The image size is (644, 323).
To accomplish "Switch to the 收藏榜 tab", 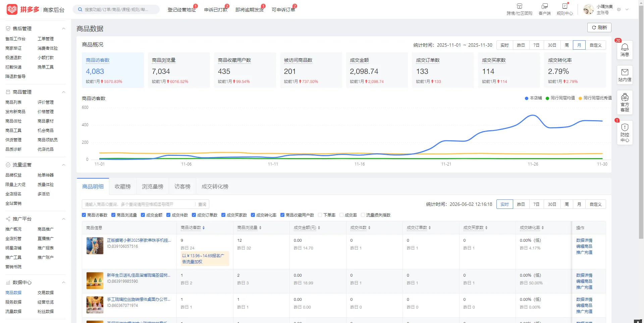I will [x=123, y=187].
